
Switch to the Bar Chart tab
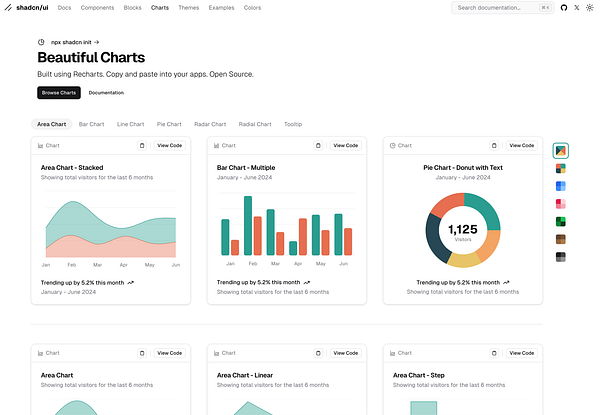(91, 124)
